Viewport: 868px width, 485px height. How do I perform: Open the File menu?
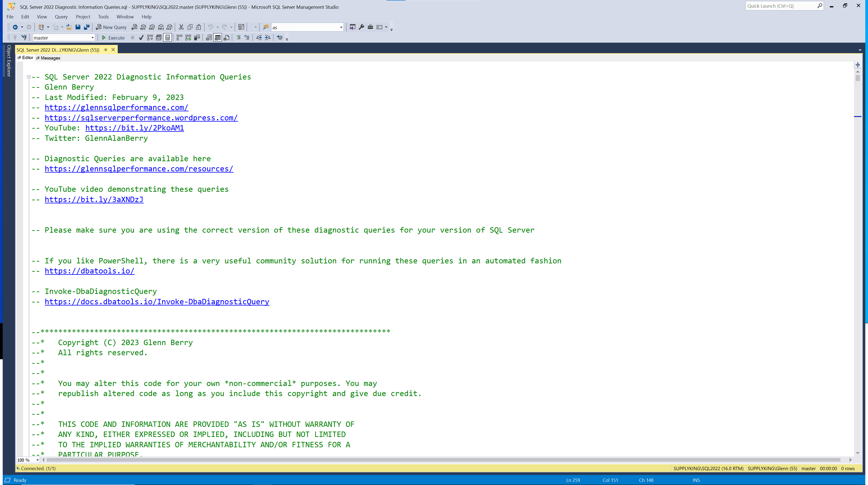click(10, 17)
